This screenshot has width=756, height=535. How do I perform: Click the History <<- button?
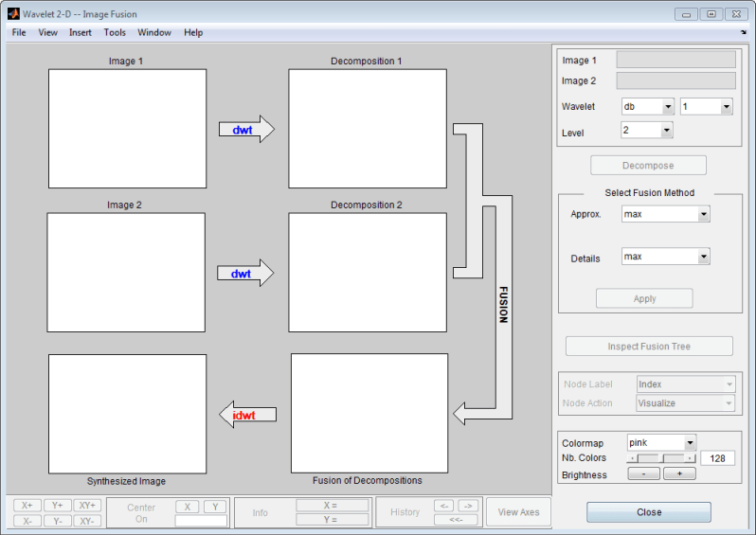point(456,520)
